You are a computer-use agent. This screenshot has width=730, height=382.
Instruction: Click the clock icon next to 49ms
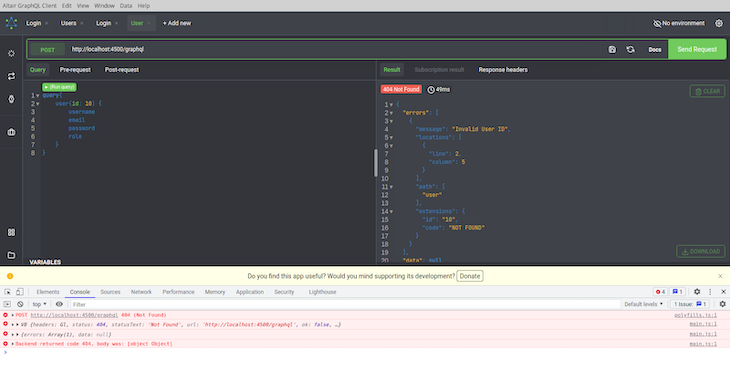(x=431, y=89)
